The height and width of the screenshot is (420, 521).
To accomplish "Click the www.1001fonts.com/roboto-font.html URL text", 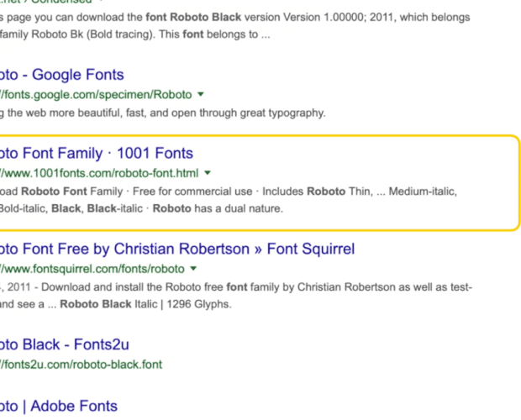I will pyautogui.click(x=99, y=173).
